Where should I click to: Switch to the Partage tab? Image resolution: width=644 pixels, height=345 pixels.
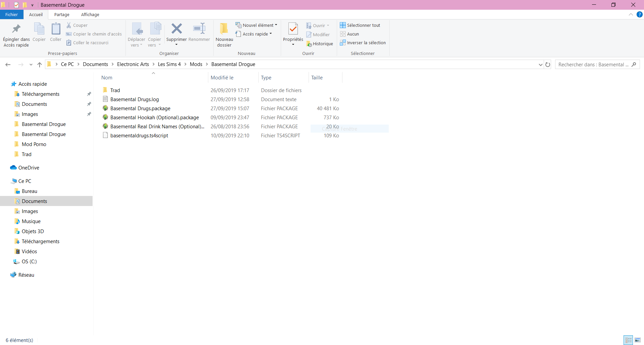click(62, 14)
